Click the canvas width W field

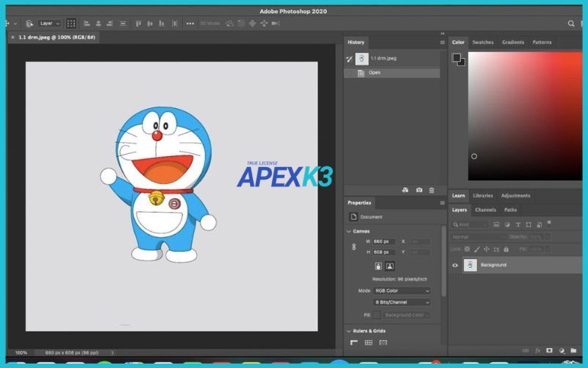pos(383,241)
